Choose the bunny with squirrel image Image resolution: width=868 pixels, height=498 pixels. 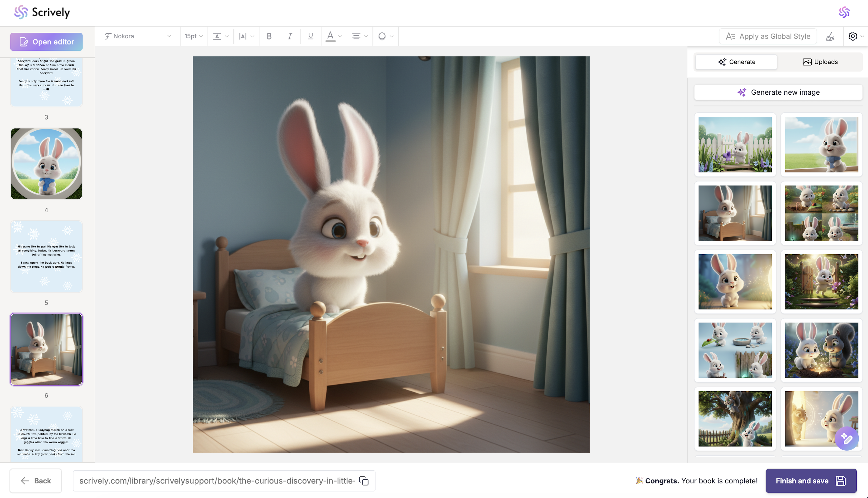tap(821, 350)
